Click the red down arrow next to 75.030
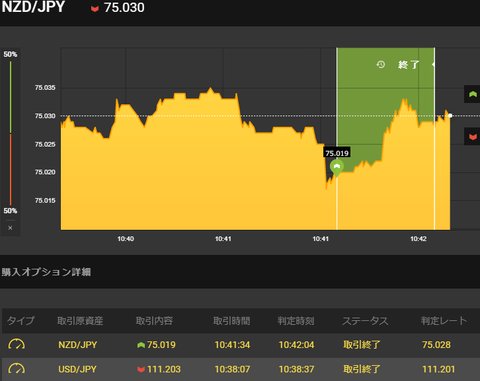Viewport: 480px width, 381px height. click(95, 9)
